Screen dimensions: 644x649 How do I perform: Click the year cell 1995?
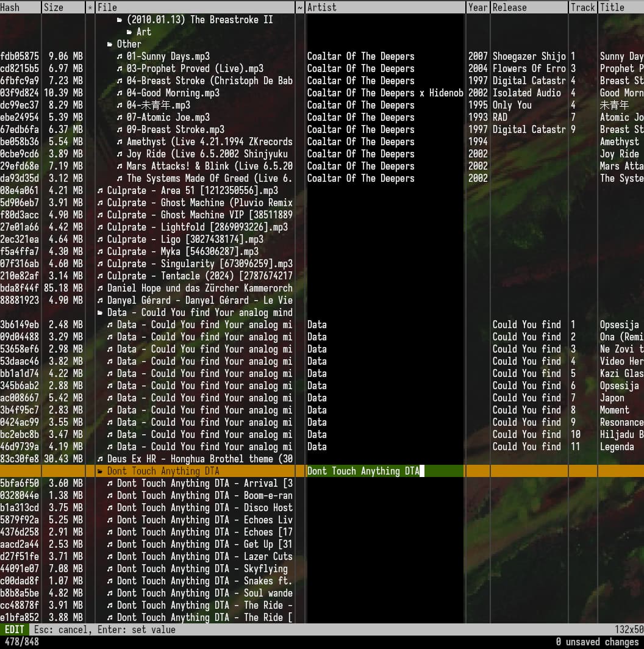click(478, 105)
